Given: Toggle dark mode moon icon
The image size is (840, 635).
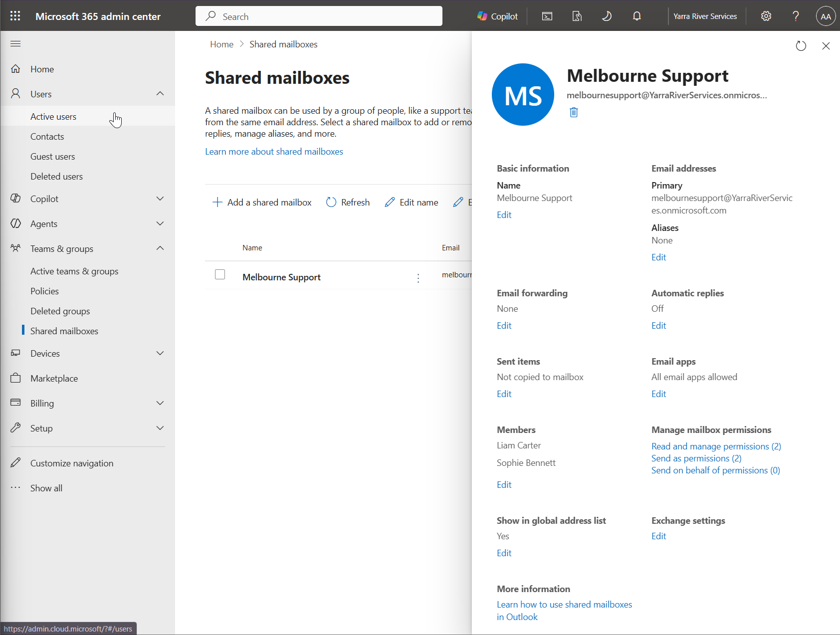Looking at the screenshot, I should 607,16.
